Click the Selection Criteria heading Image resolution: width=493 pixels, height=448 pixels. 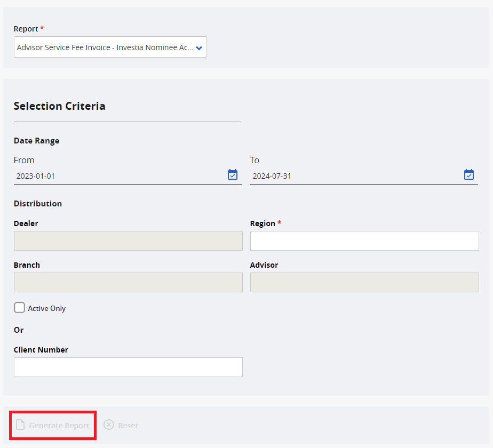(x=59, y=106)
